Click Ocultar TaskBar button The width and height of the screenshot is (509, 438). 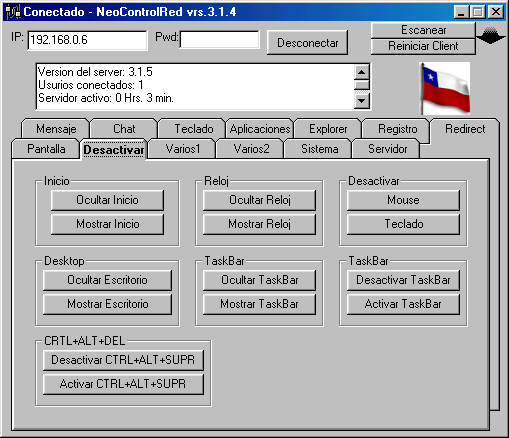259,280
